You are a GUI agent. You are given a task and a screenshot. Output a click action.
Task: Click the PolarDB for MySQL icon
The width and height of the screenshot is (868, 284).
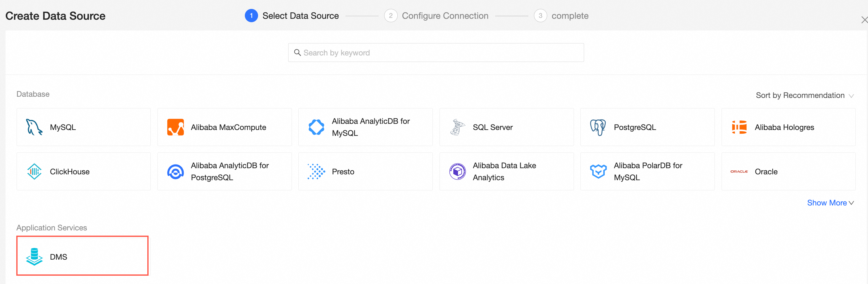point(598,172)
